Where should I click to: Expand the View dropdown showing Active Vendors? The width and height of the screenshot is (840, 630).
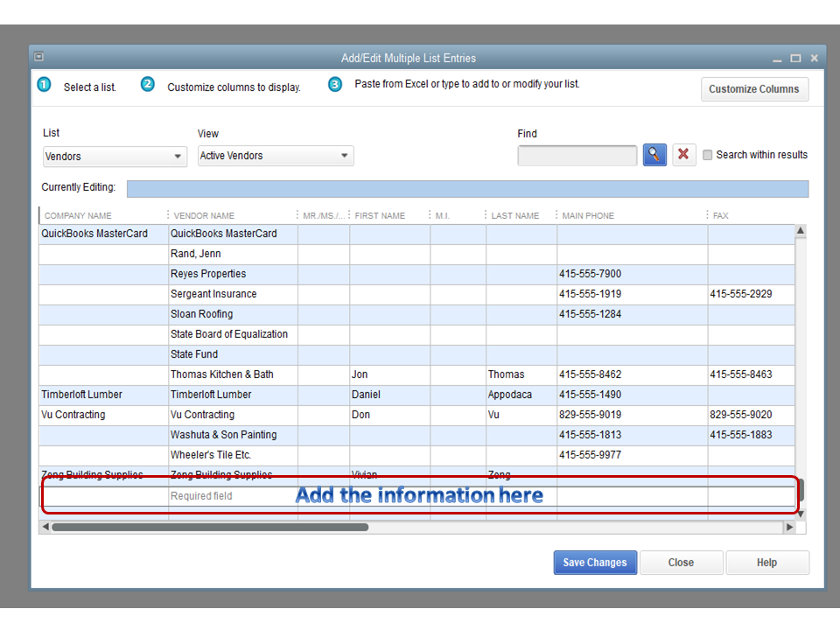click(276, 156)
